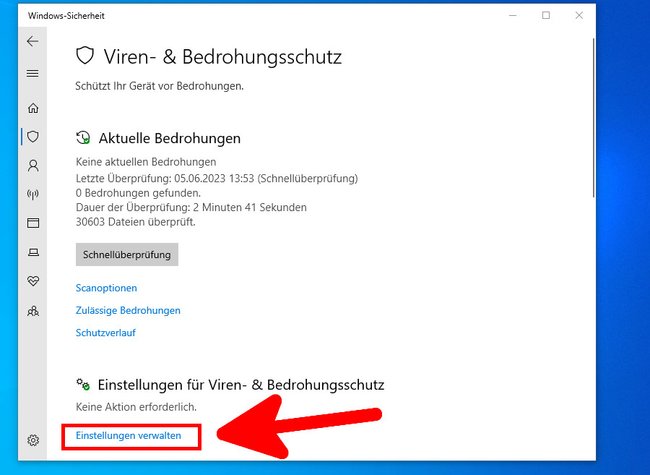Close the Windows-Sicherheit window

point(579,16)
